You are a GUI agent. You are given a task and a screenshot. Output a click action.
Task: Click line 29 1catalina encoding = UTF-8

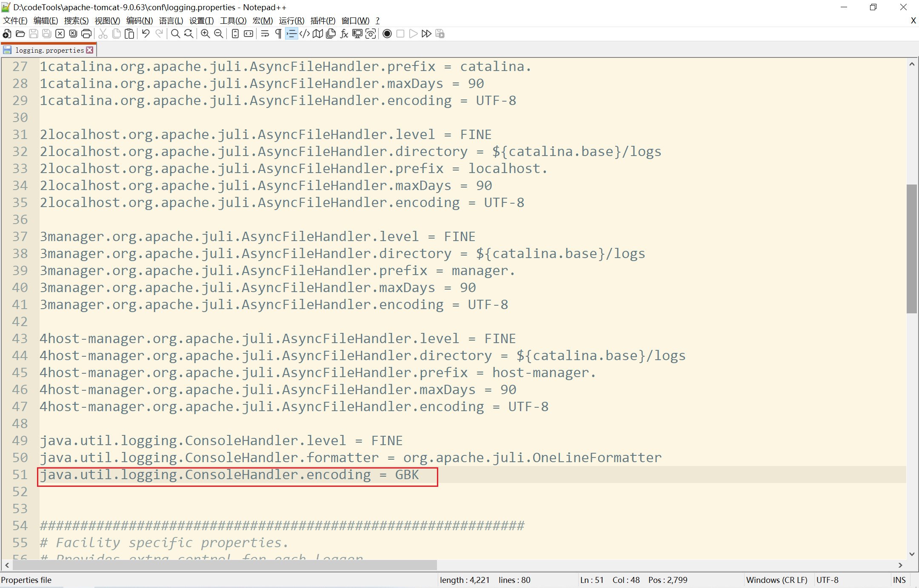278,101
